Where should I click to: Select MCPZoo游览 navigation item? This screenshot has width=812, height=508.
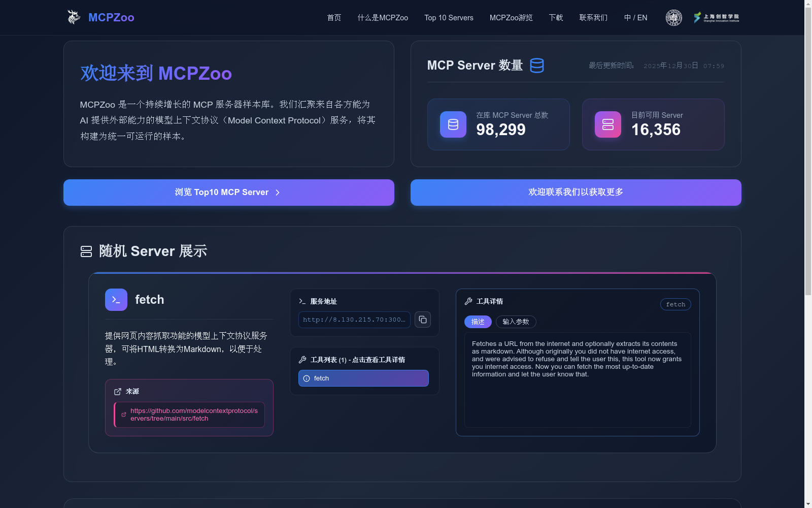click(511, 18)
